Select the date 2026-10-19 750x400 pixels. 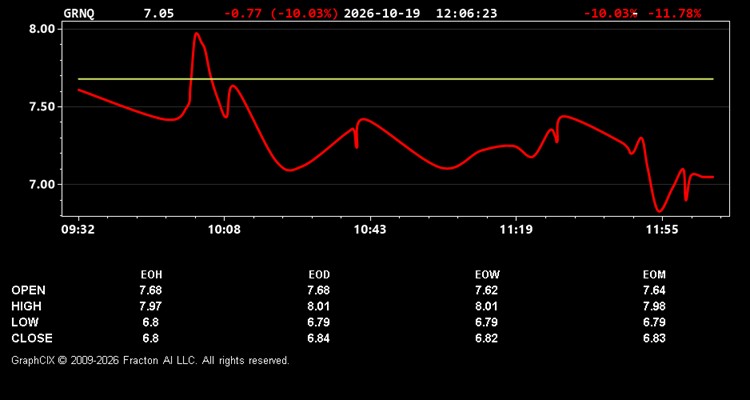(x=382, y=13)
